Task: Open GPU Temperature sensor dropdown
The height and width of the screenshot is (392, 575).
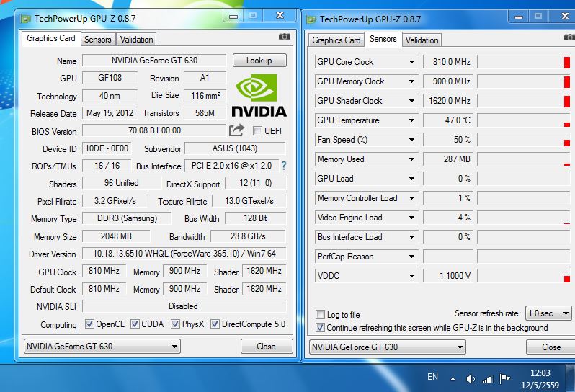Action: pyautogui.click(x=411, y=120)
